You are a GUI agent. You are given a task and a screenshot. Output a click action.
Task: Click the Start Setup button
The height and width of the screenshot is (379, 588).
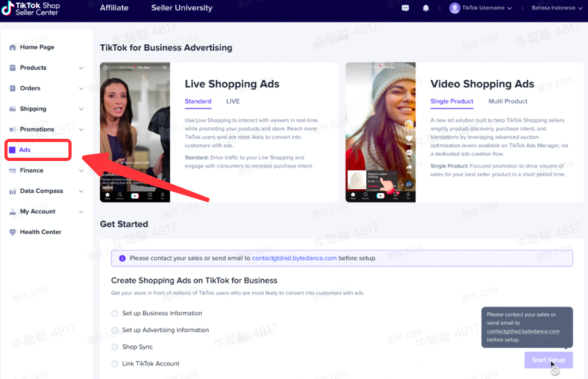coord(548,360)
